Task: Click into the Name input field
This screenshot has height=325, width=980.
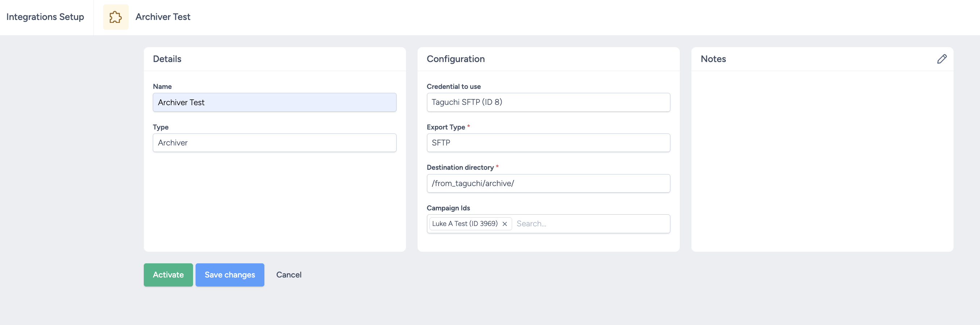Action: (274, 103)
